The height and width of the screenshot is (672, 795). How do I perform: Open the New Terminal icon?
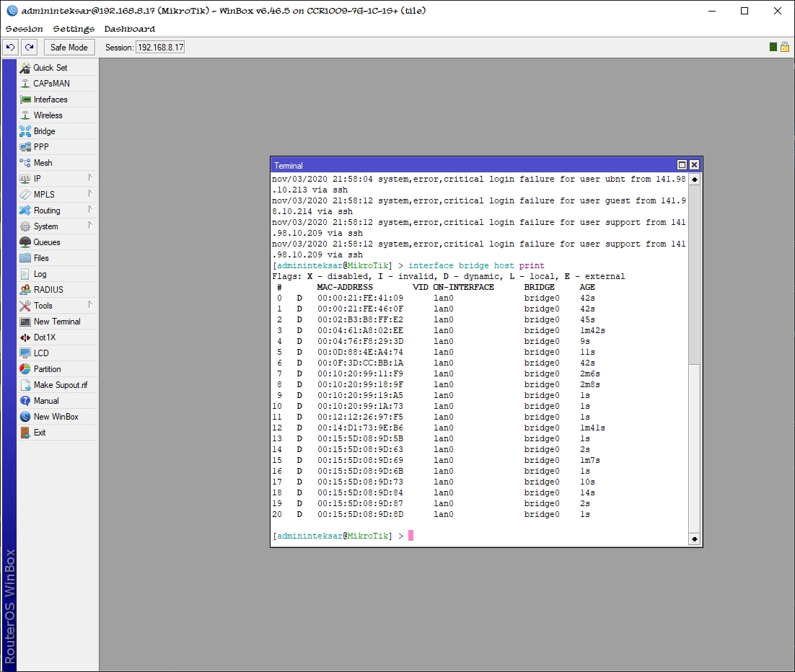tap(25, 322)
